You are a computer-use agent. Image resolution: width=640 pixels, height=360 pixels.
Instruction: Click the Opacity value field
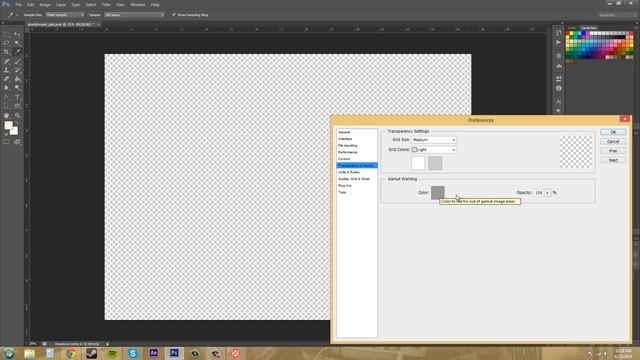point(539,193)
